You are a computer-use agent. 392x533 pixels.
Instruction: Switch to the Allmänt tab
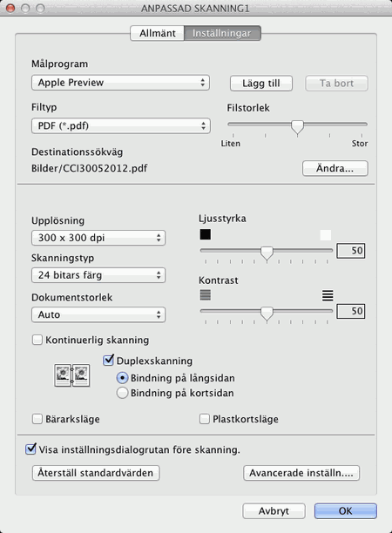click(x=158, y=33)
